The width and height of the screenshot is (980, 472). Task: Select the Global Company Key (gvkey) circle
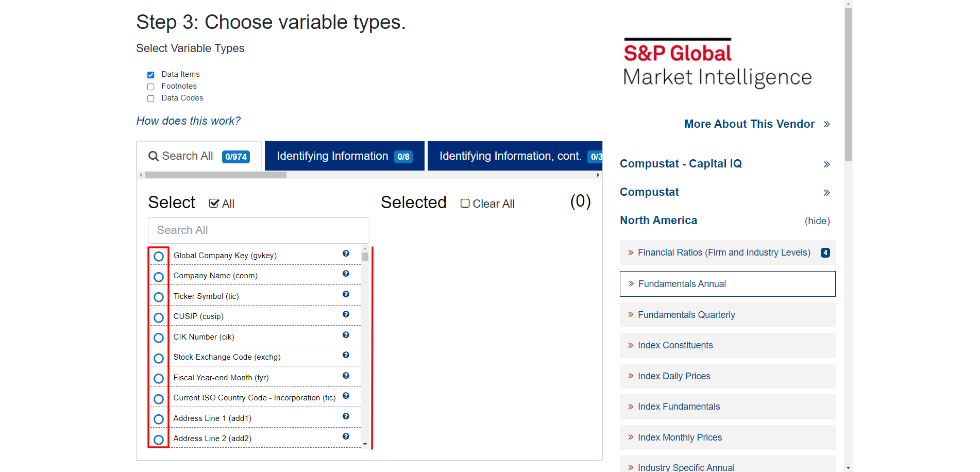click(159, 257)
